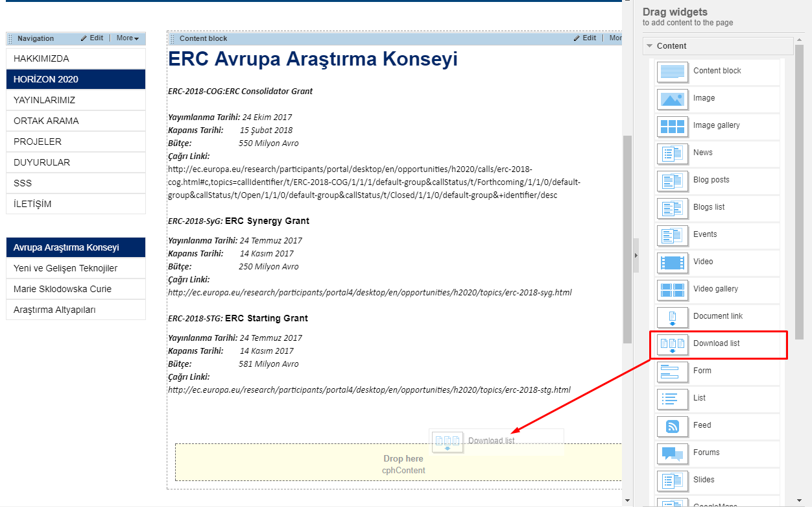Choose the Image gallery widget icon
Screen dimensions: 812x507
[673, 126]
